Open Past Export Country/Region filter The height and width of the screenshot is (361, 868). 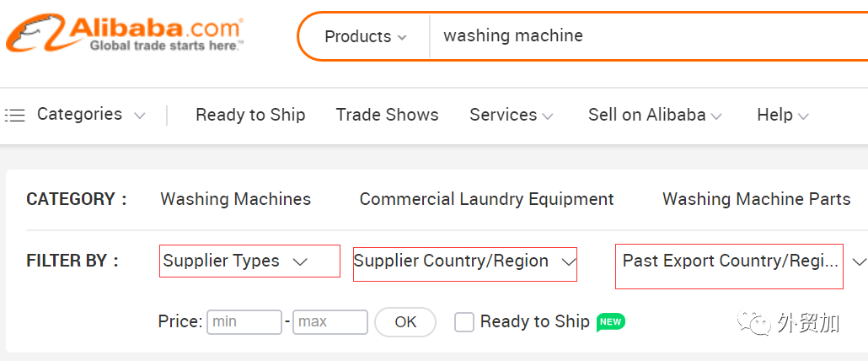click(x=730, y=261)
